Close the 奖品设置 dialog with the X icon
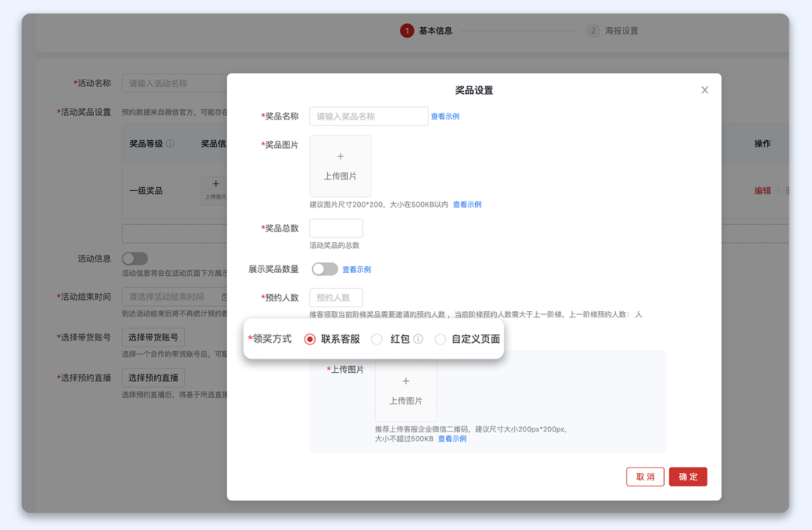Screen dimensions: 812x530 [704, 89]
